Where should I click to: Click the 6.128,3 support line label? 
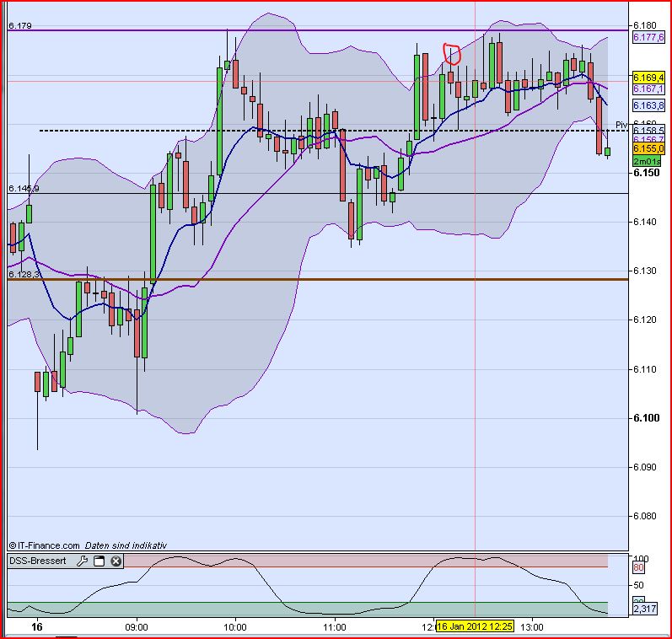pos(24,274)
